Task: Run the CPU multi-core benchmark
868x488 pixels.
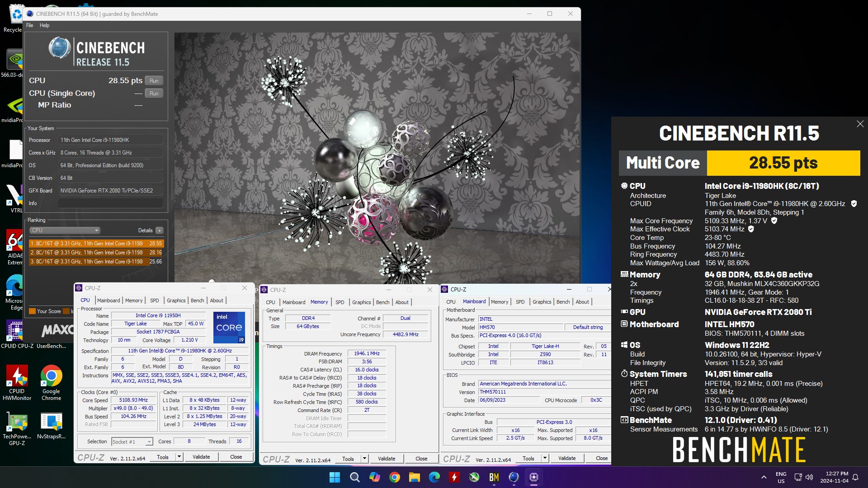Action: click(x=154, y=81)
